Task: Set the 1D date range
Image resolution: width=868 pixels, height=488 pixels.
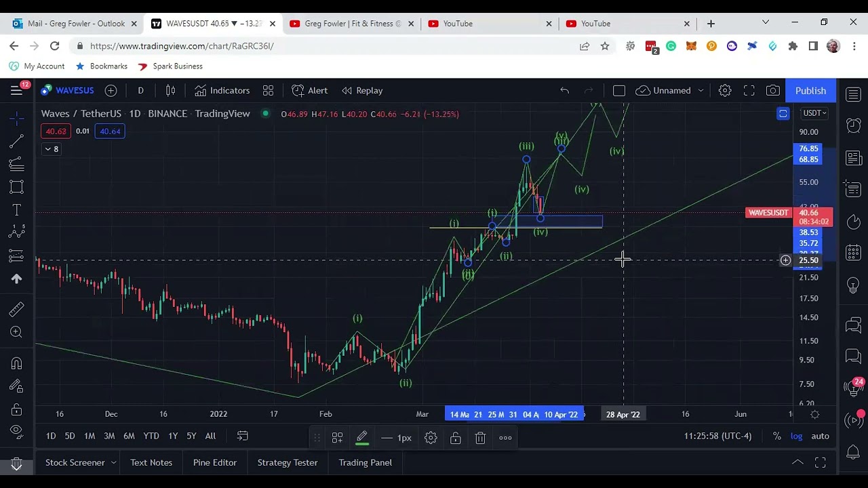Action: (x=51, y=436)
